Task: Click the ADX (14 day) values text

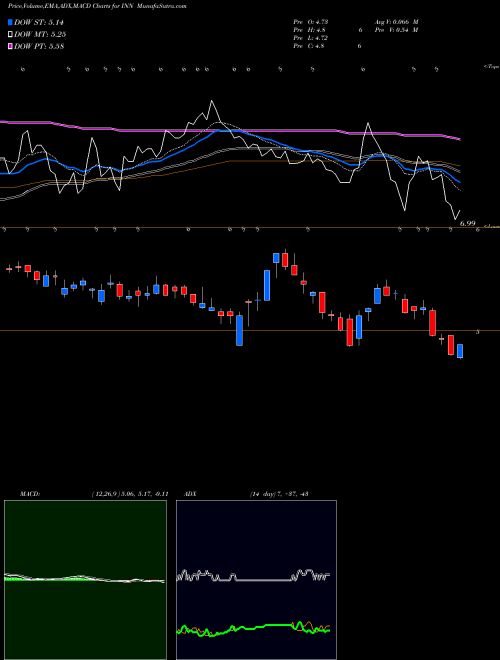Action: click(x=279, y=494)
